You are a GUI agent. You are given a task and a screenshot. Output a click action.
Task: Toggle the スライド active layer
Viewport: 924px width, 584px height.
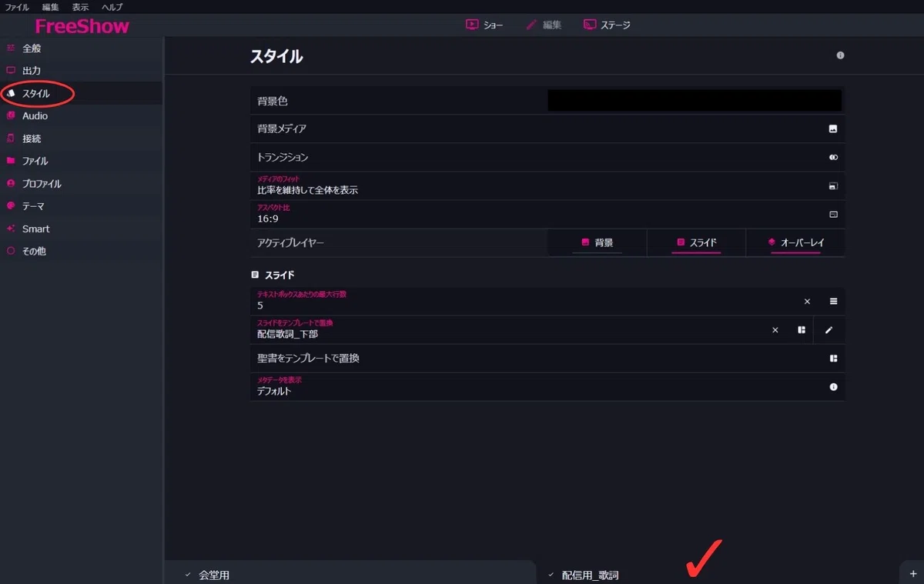pos(696,242)
